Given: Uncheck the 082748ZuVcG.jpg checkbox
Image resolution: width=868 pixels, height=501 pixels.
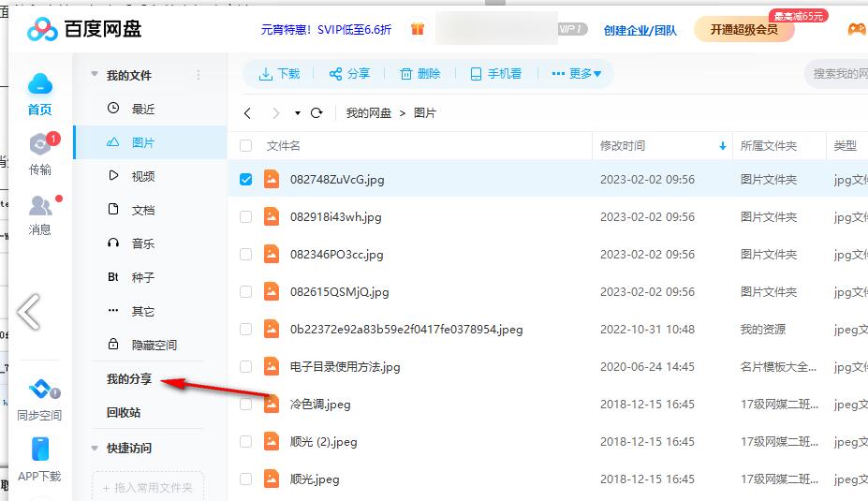Looking at the screenshot, I should [x=246, y=179].
